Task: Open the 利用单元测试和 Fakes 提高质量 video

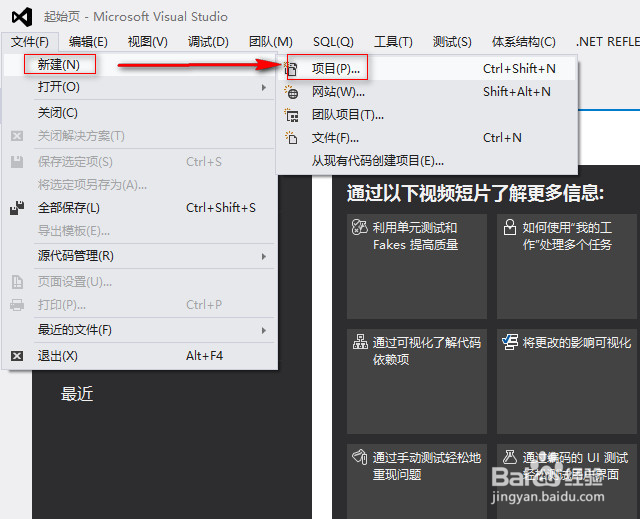Action: coord(417,266)
